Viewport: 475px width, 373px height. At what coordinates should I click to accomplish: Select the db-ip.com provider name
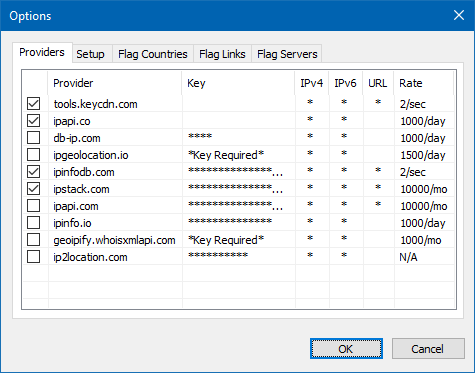tap(77, 138)
